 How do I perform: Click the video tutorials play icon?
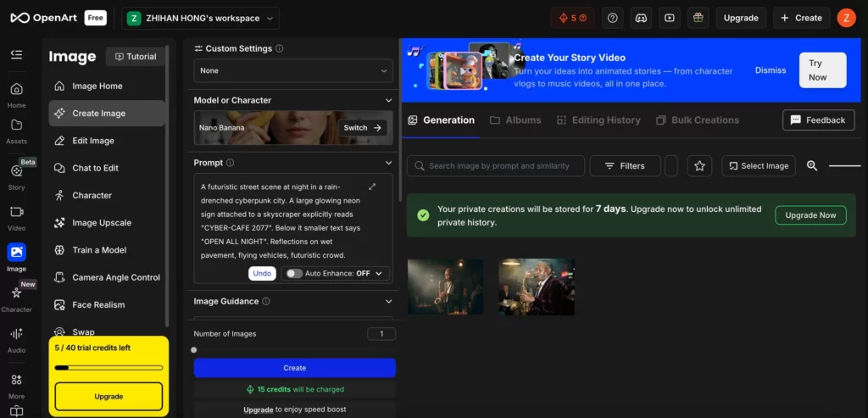[x=670, y=18]
